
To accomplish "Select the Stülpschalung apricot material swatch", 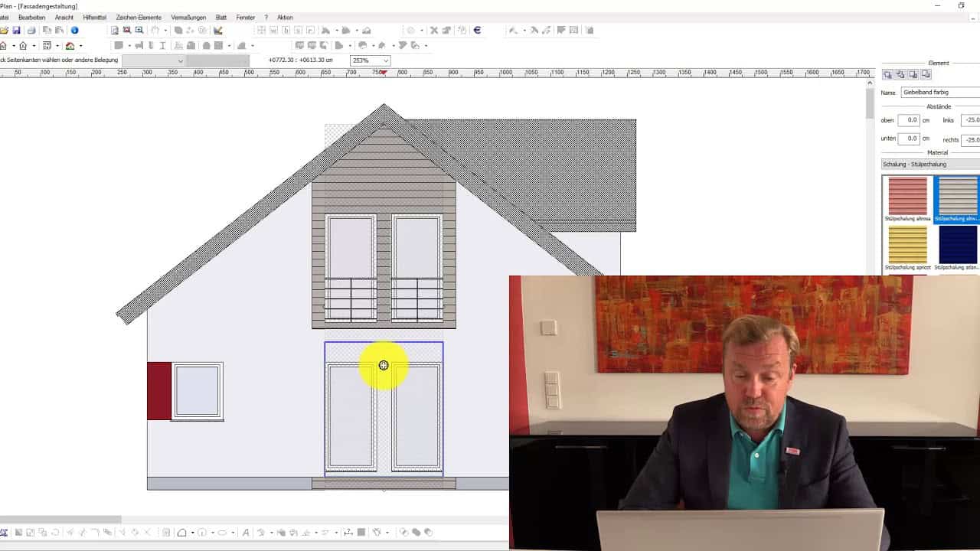I will (x=907, y=246).
